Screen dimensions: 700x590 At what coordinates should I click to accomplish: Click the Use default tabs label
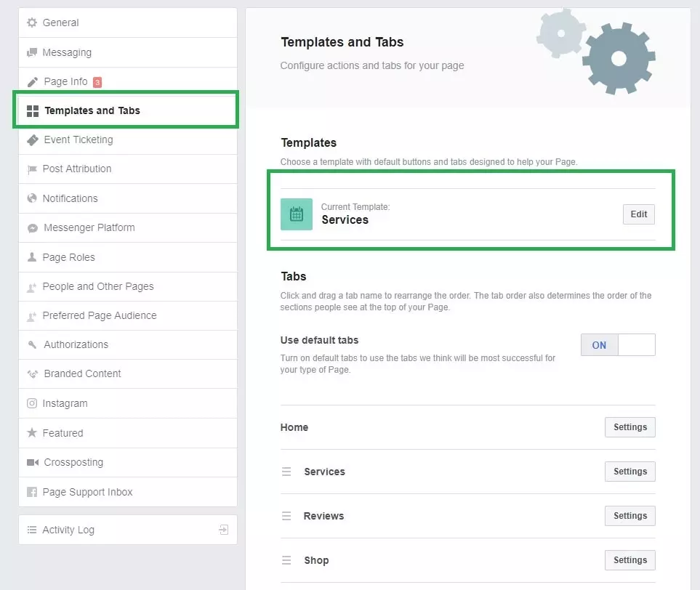point(319,340)
